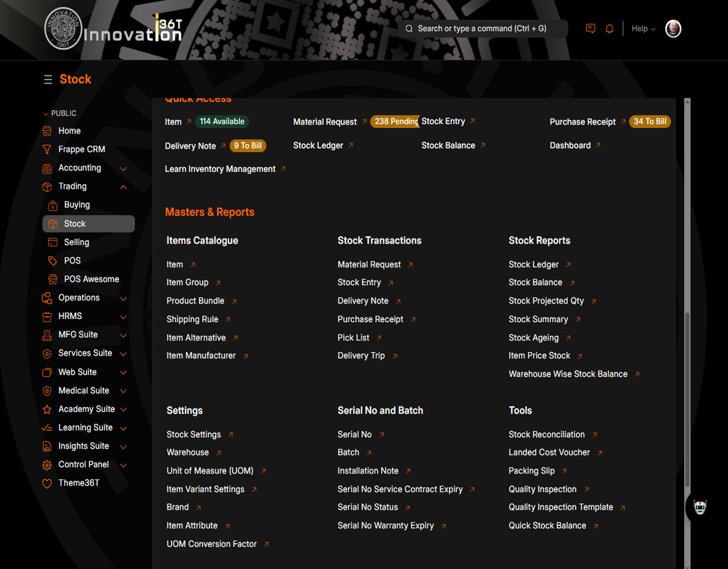Expand the Accounting sidebar section
This screenshot has height=569, width=728.
(123, 168)
